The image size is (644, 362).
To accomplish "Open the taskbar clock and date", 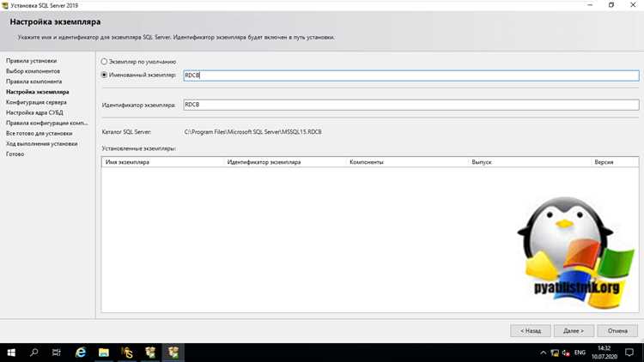I will [x=605, y=353].
